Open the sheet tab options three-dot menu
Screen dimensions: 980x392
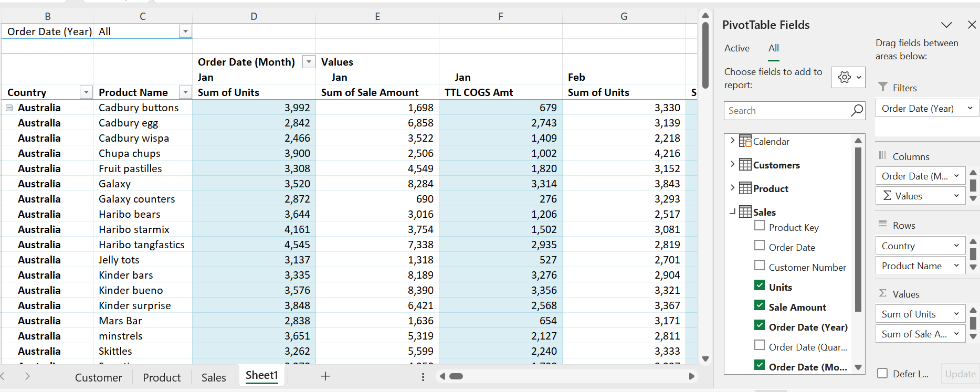point(423,377)
